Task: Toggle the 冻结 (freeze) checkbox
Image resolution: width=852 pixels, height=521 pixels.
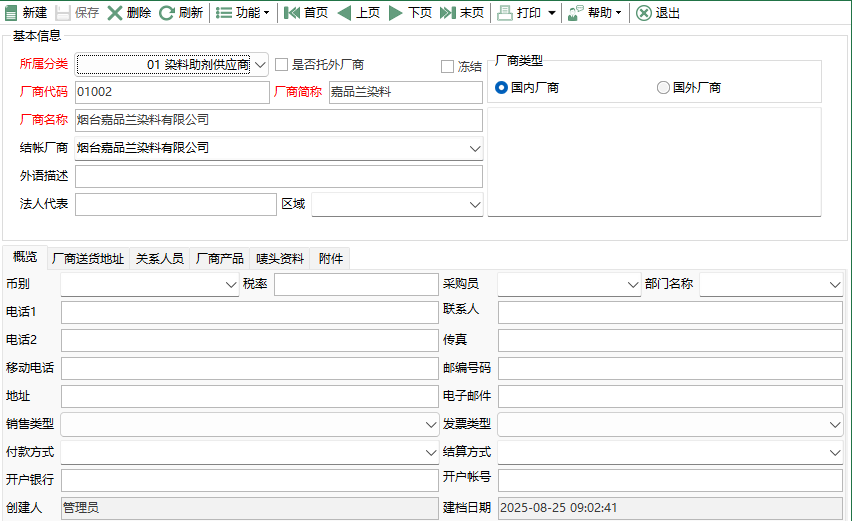Action: point(448,66)
